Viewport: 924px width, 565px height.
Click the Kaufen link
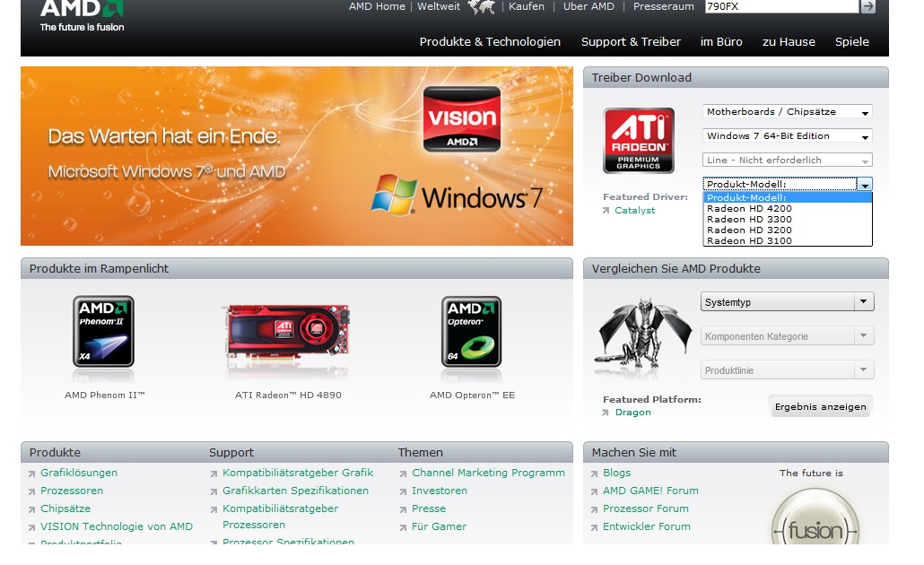point(527,6)
